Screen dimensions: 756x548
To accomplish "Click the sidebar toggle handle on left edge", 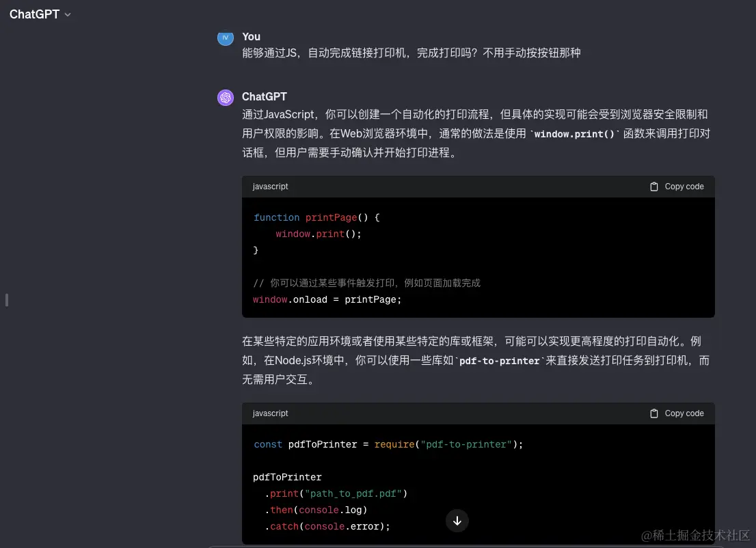I will (6, 300).
